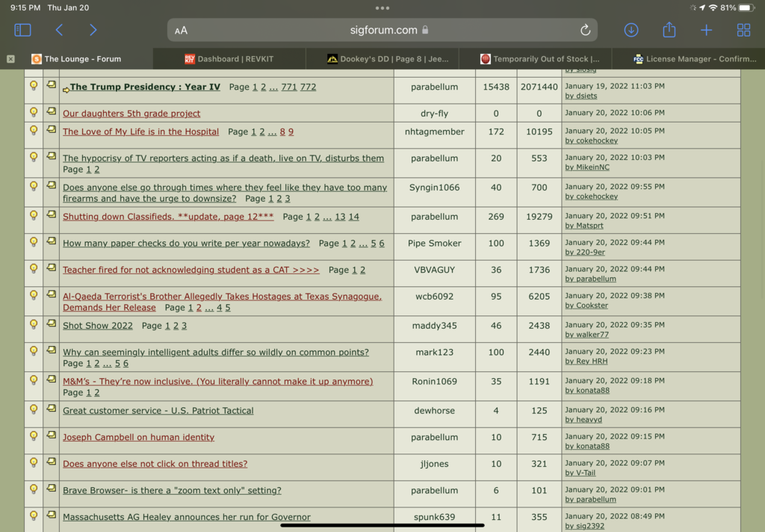Close The Lounge tab with X

(10, 59)
